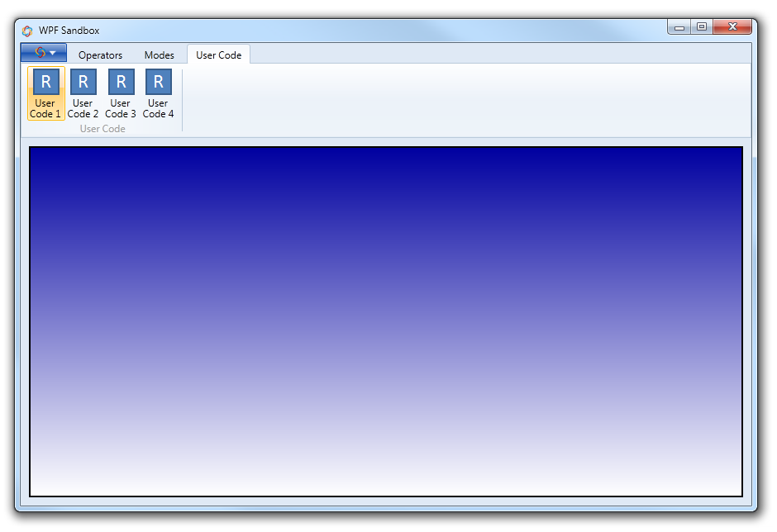Viewport: 777px width, 532px height.
Task: Choose the 'User Code 3' text label
Action: 121,109
